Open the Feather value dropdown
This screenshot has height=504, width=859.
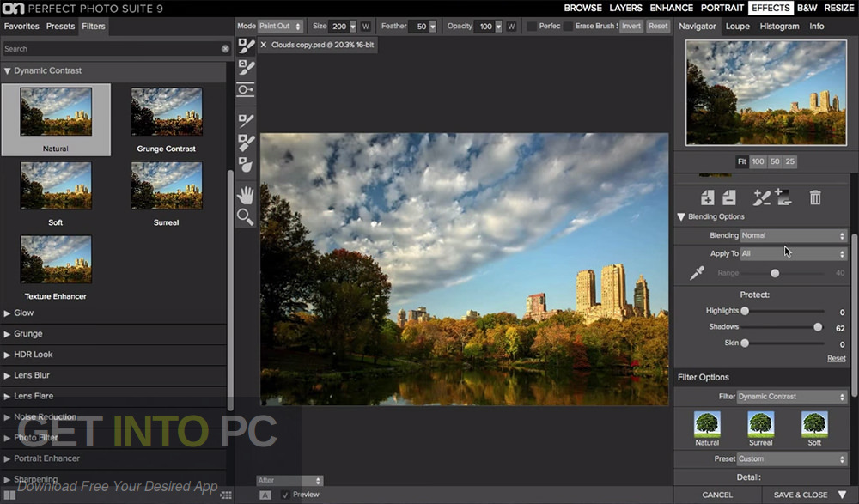[433, 27]
